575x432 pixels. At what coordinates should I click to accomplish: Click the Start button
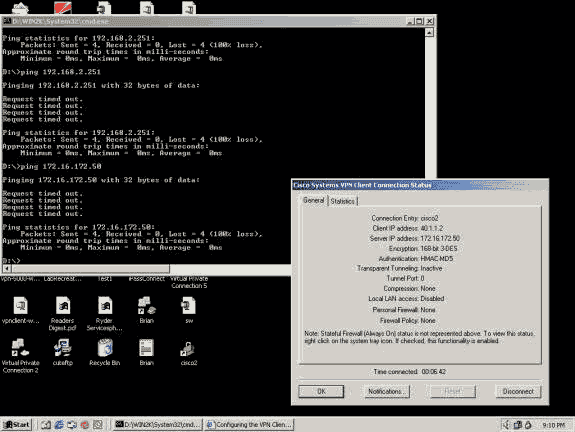click(17, 425)
